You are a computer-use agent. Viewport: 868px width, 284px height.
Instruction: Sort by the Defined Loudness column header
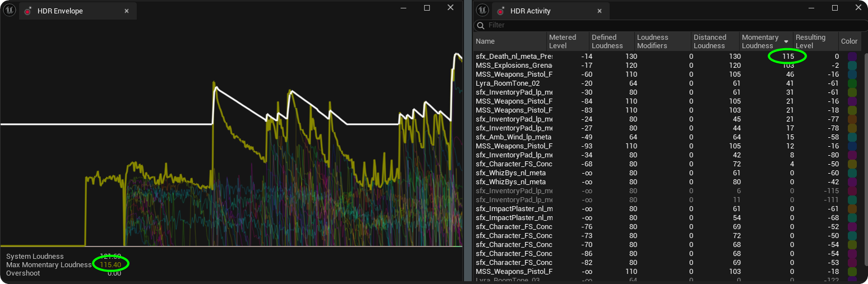(611, 41)
